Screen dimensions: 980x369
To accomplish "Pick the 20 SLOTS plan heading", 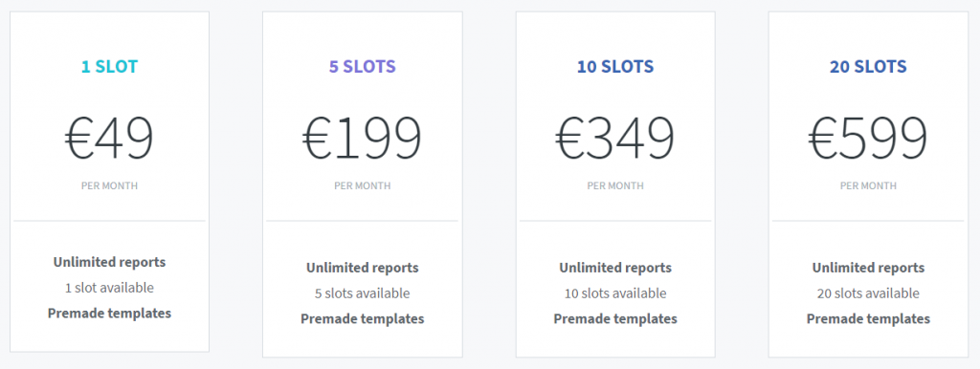I will 868,66.
